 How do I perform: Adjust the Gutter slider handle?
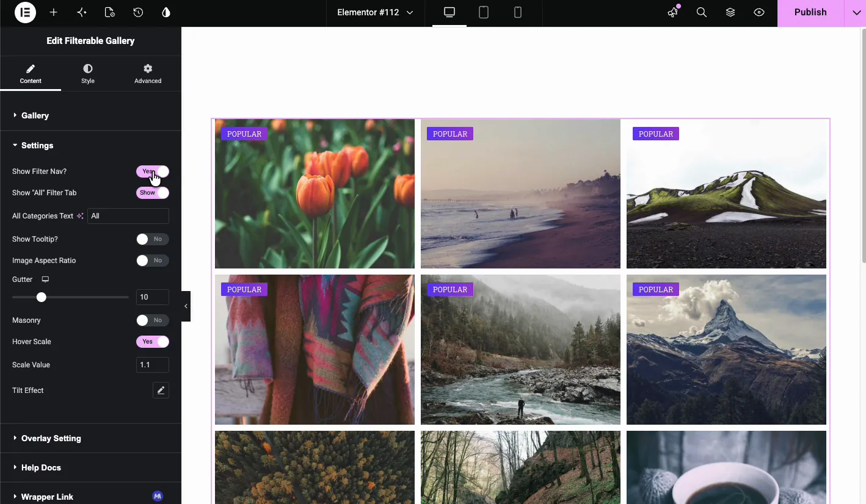[41, 297]
